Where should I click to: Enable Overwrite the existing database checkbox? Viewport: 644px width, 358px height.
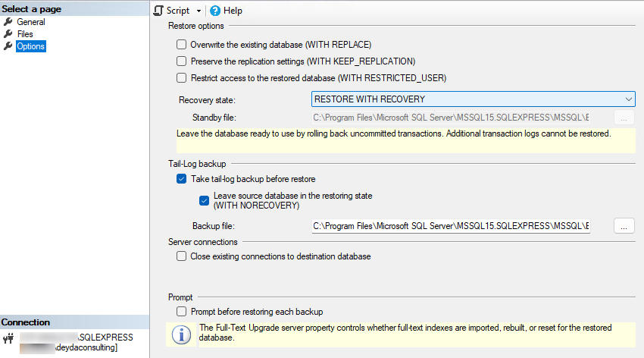(x=181, y=45)
